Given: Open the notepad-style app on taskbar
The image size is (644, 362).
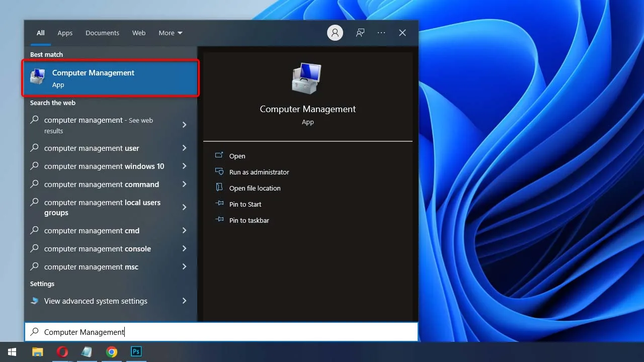Looking at the screenshot, I should pos(87,352).
